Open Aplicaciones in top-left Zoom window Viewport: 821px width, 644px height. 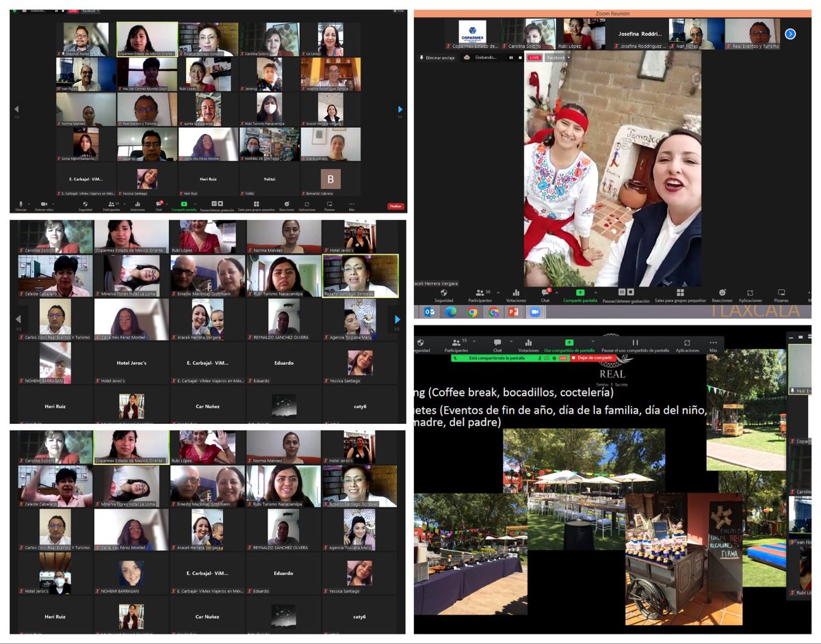click(x=307, y=206)
